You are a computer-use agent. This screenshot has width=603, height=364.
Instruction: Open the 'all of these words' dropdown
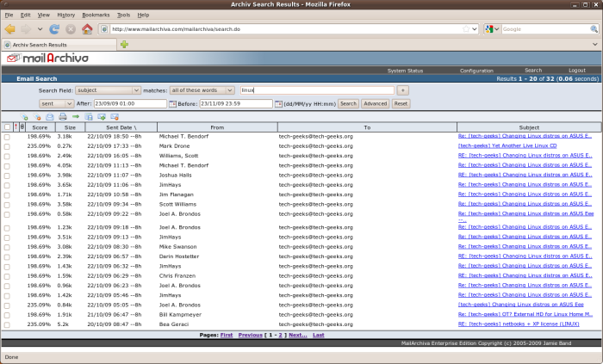[202, 90]
